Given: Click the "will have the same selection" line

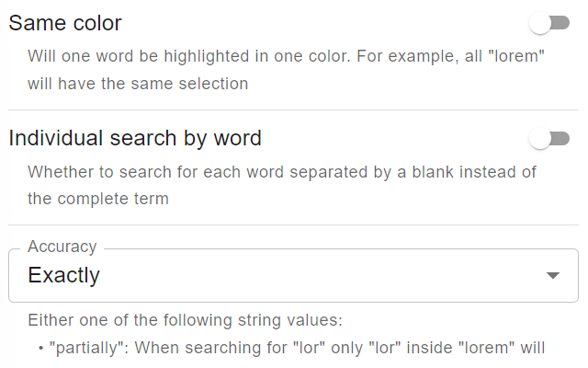Looking at the screenshot, I should (x=138, y=84).
